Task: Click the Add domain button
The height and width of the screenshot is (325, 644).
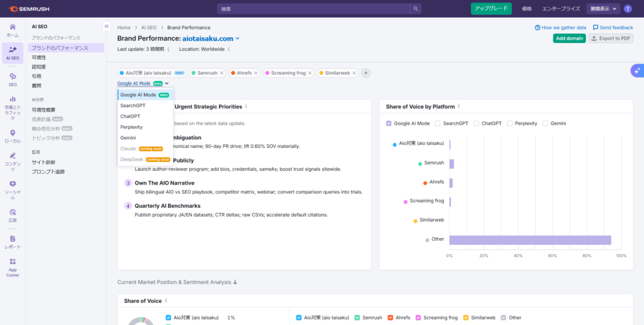Action: pyautogui.click(x=569, y=38)
